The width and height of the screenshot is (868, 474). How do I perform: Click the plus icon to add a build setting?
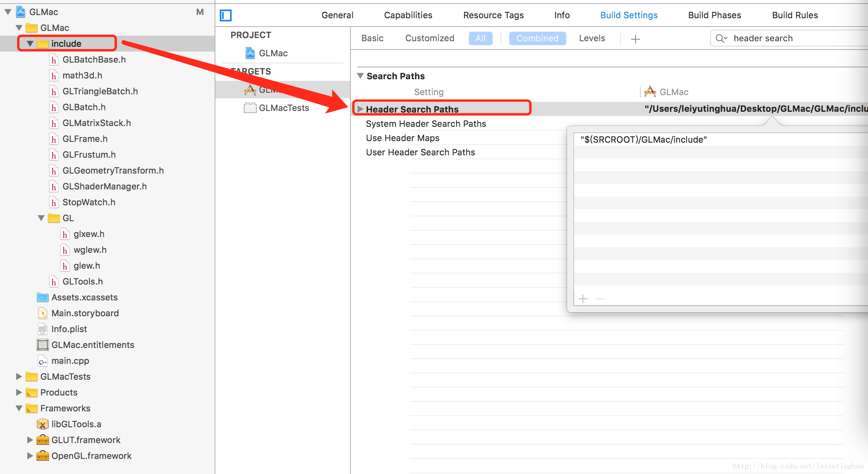[x=635, y=39]
